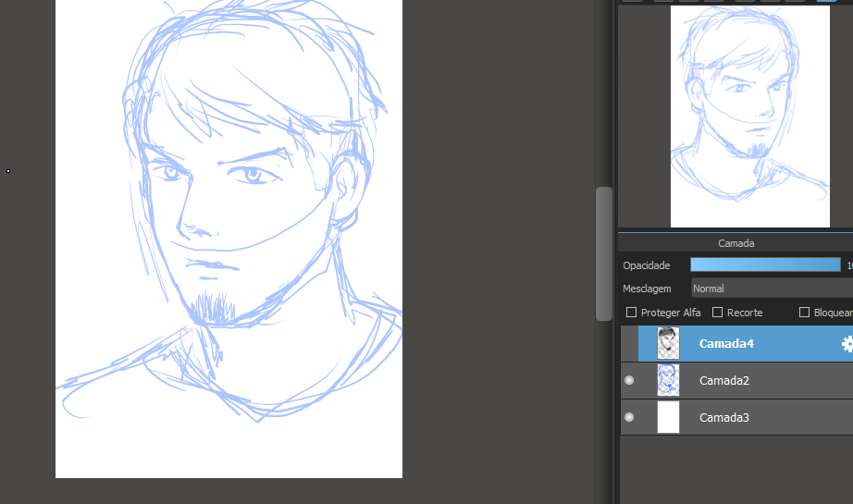This screenshot has width=853, height=504.
Task: Click the Camada2 sketch layer thumbnail
Action: point(668,380)
